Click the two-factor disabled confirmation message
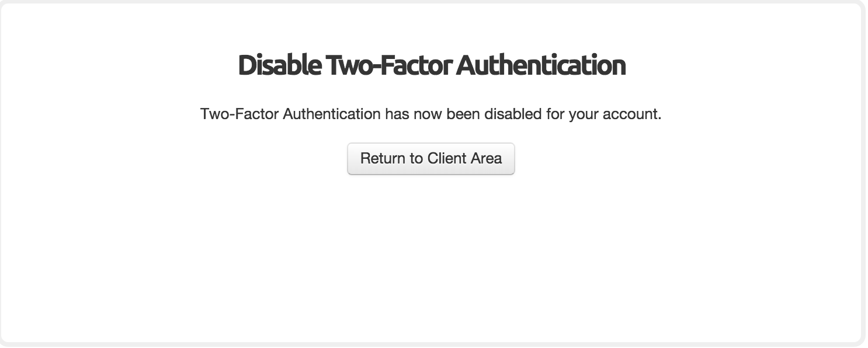Screen dimensions: 868x348 (x=431, y=114)
